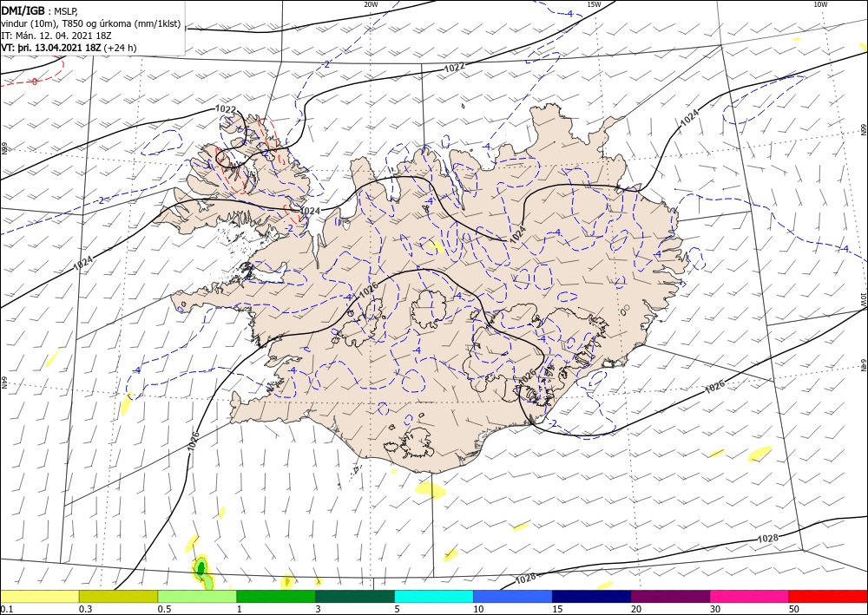Click the '20W' longitude label
This screenshot has height=615, width=868.
click(x=372, y=4)
